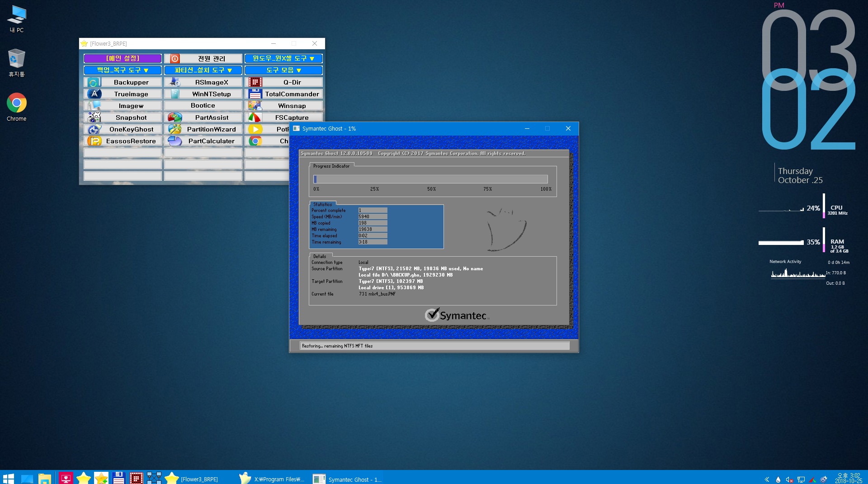Image resolution: width=868 pixels, height=484 pixels.
Task: Click the muted volume tray icon
Action: 789,479
